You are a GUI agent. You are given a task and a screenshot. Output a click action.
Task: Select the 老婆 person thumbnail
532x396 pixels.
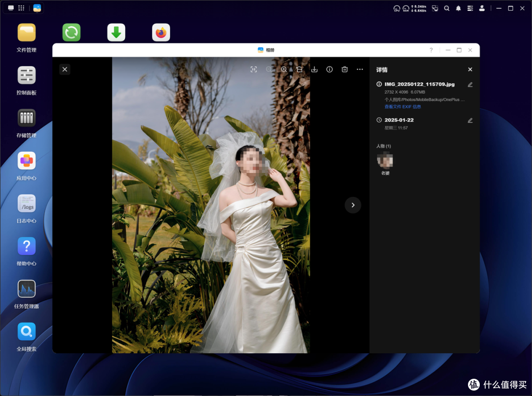(385, 161)
